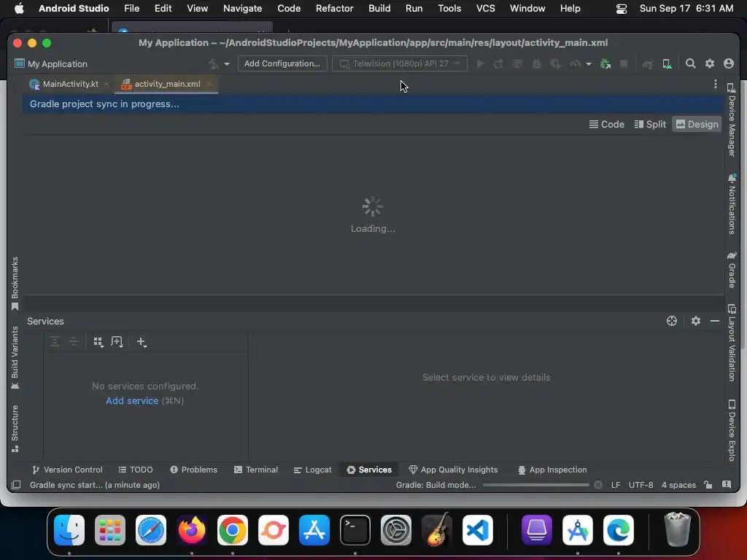Click the Profile app icon
This screenshot has width=747, height=560.
tap(575, 64)
